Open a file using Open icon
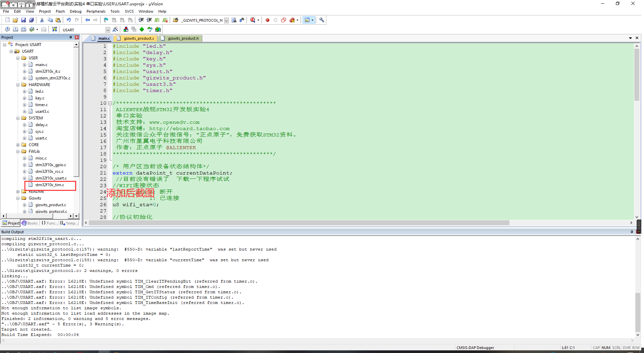Viewport: 644px width, 353px height. coord(15,20)
